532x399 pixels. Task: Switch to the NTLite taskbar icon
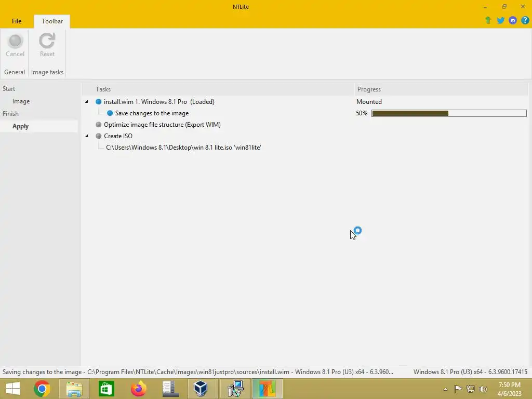point(268,389)
